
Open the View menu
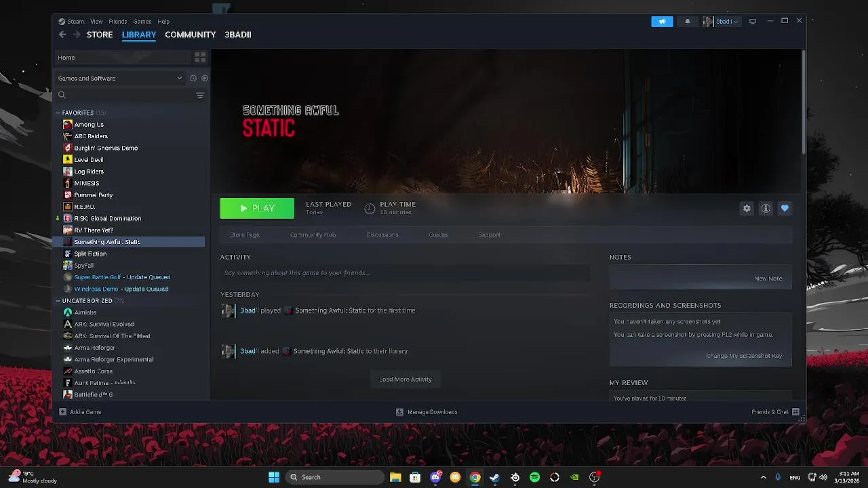coord(96,22)
